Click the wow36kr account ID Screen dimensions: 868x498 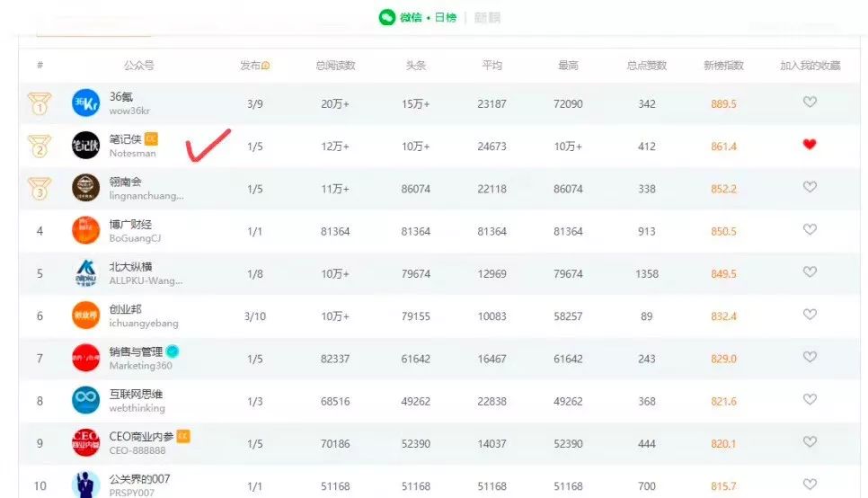pyautogui.click(x=129, y=111)
